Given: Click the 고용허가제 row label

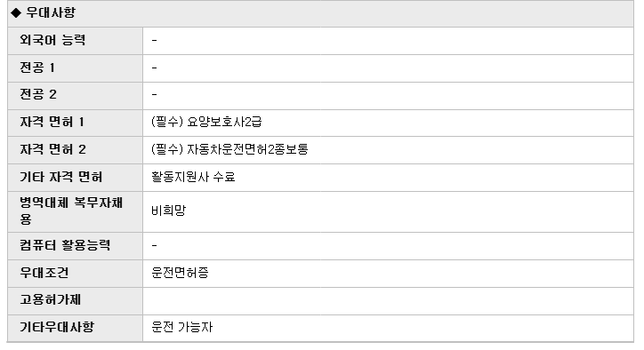Looking at the screenshot, I should tap(51, 300).
